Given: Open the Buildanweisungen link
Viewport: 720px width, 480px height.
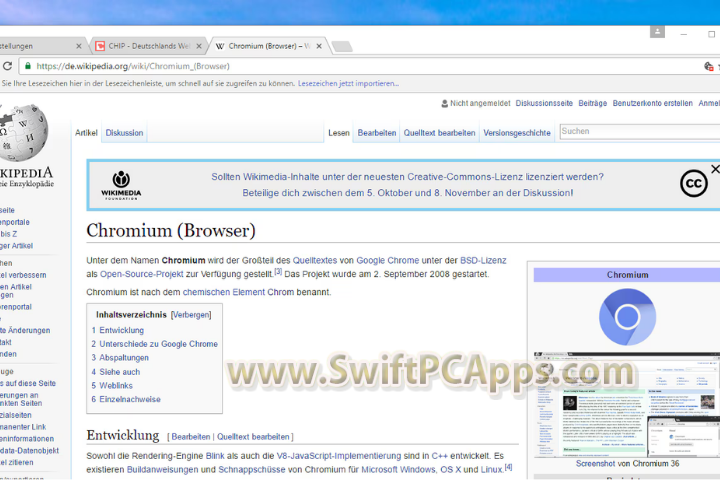Looking at the screenshot, I should (x=163, y=470).
